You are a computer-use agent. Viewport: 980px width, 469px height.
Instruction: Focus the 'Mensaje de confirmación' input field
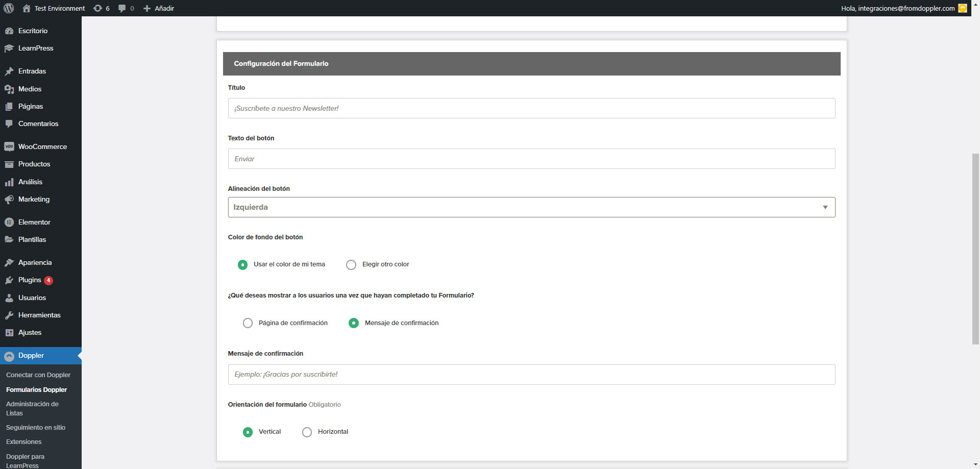click(x=531, y=375)
